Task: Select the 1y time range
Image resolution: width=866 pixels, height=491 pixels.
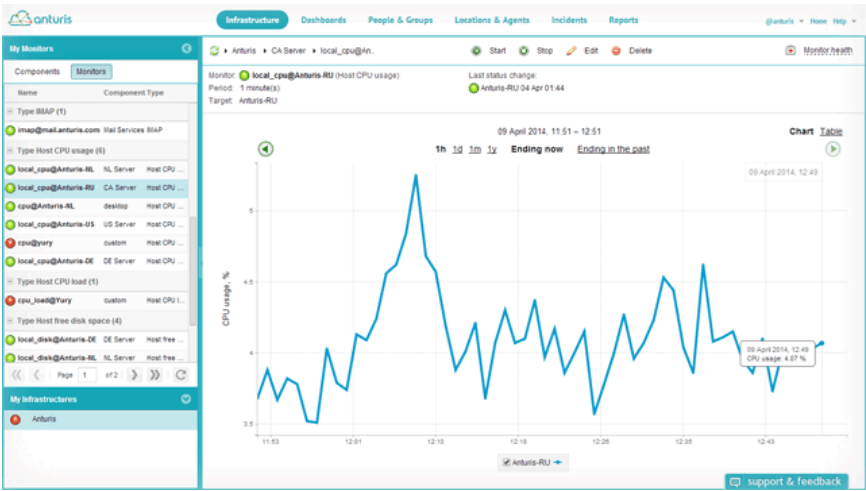Action: pyautogui.click(x=492, y=149)
